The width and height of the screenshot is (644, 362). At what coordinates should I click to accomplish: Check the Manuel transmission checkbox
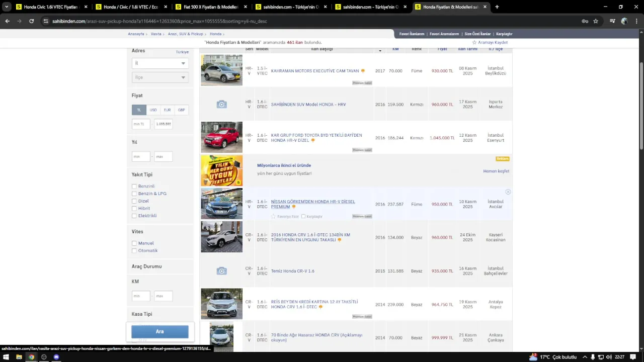tap(134, 243)
